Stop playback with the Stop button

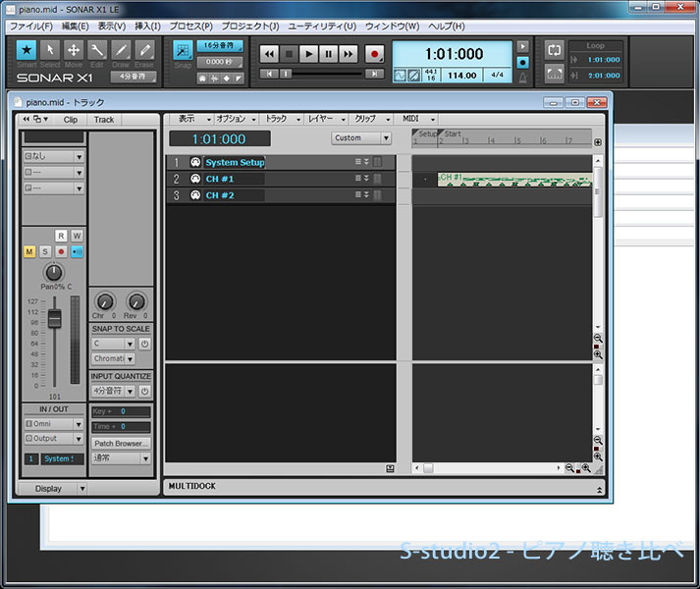(289, 54)
